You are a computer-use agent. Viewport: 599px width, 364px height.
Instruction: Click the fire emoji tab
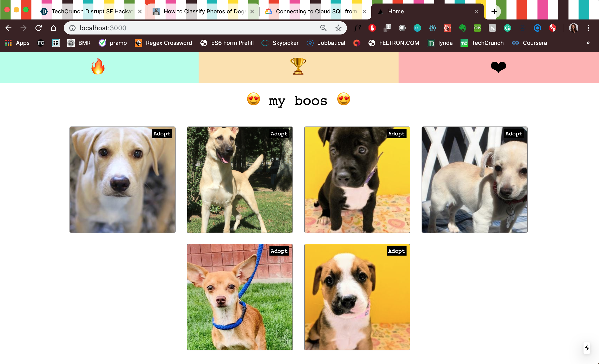point(98,67)
